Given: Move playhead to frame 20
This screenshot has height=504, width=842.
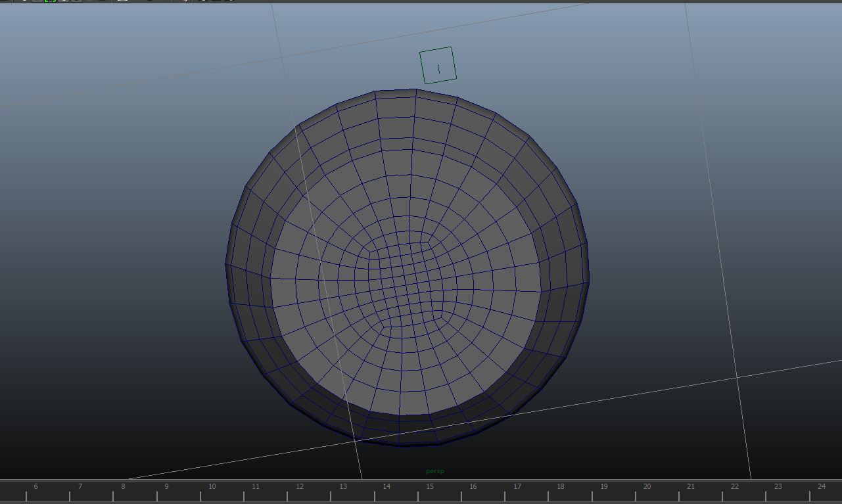Looking at the screenshot, I should (647, 486).
